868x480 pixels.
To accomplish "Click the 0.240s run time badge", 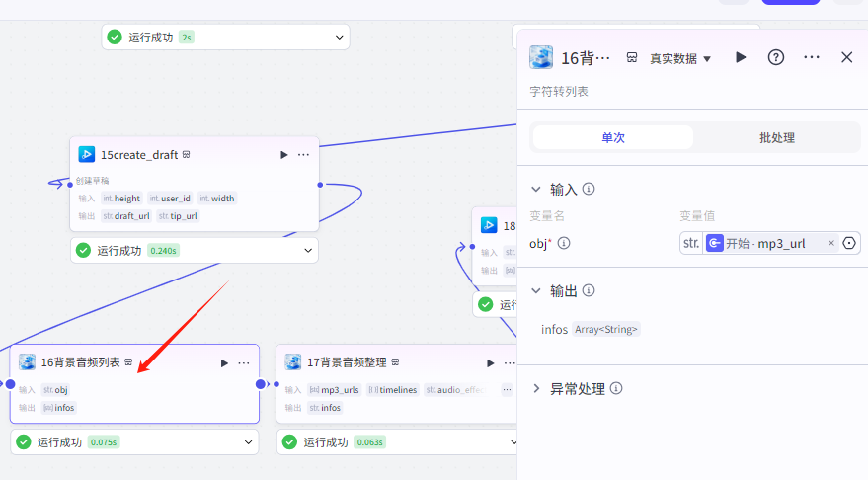I will (x=163, y=251).
